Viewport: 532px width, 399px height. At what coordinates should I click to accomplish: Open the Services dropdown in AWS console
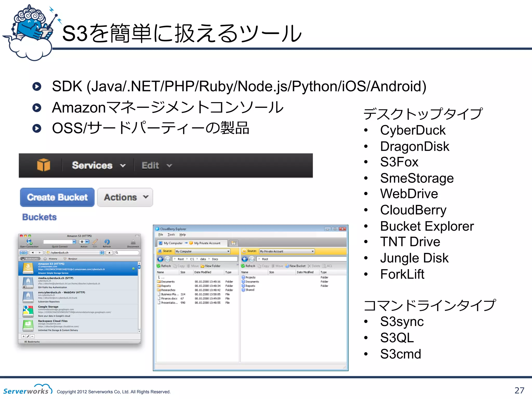pyautogui.click(x=99, y=165)
